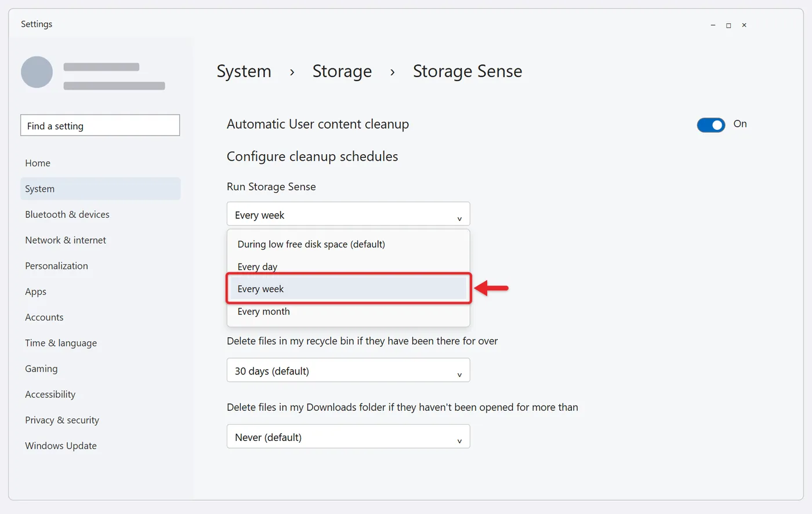Open the Downloads folder Never dropdown
The width and height of the screenshot is (812, 514).
click(348, 436)
